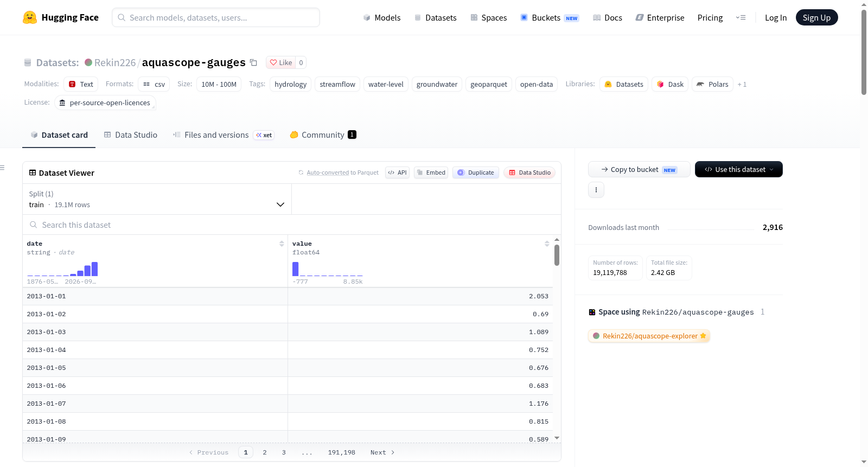This screenshot has height=467, width=868.
Task: Click the Hugging Face logo
Action: (x=60, y=17)
